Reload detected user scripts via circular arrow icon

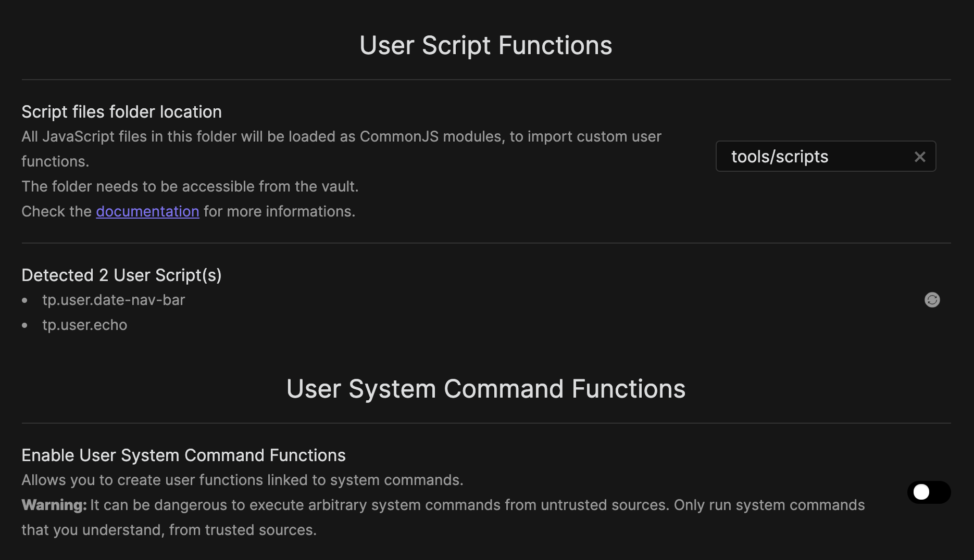(932, 300)
